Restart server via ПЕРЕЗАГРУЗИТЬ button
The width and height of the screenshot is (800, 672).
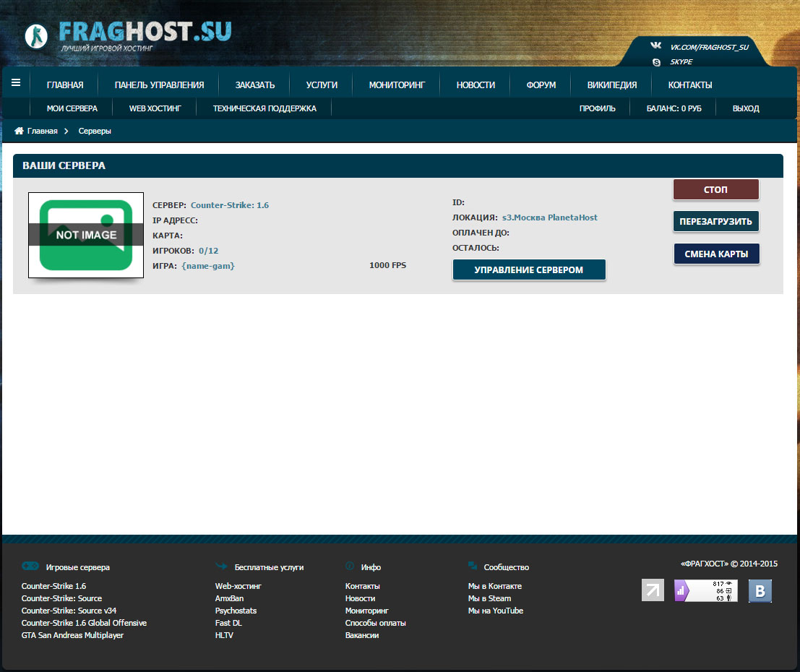716,221
